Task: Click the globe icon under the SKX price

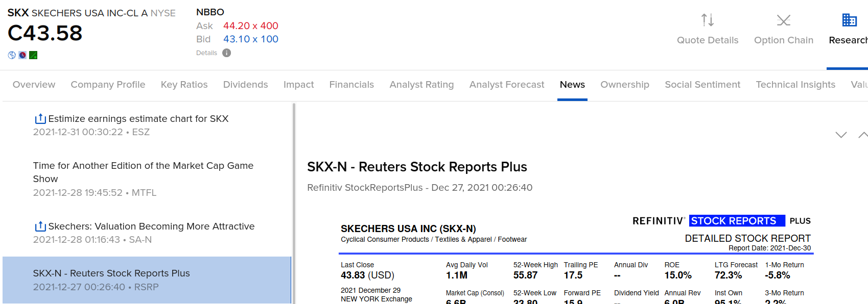Action: click(12, 55)
